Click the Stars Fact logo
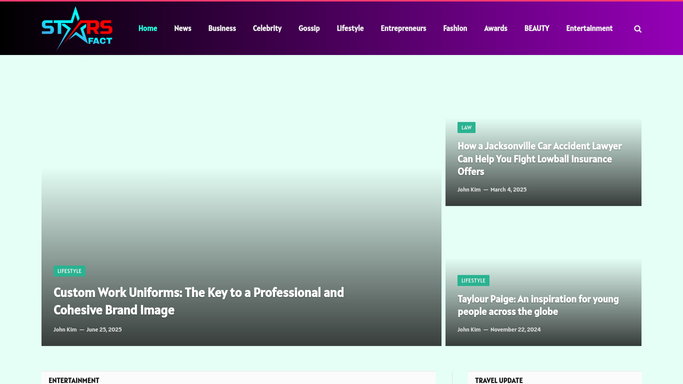Image resolution: width=683 pixels, height=384 pixels. [77, 28]
